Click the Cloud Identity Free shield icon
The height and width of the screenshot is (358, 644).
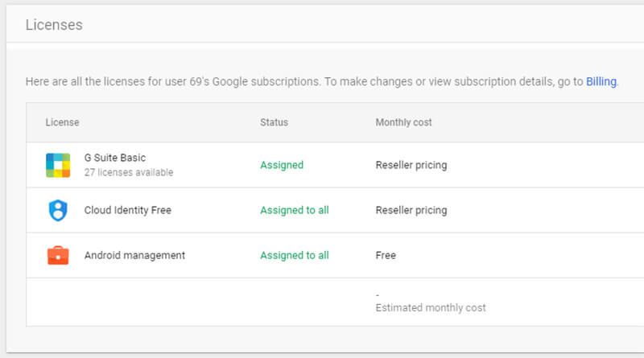pos(58,210)
